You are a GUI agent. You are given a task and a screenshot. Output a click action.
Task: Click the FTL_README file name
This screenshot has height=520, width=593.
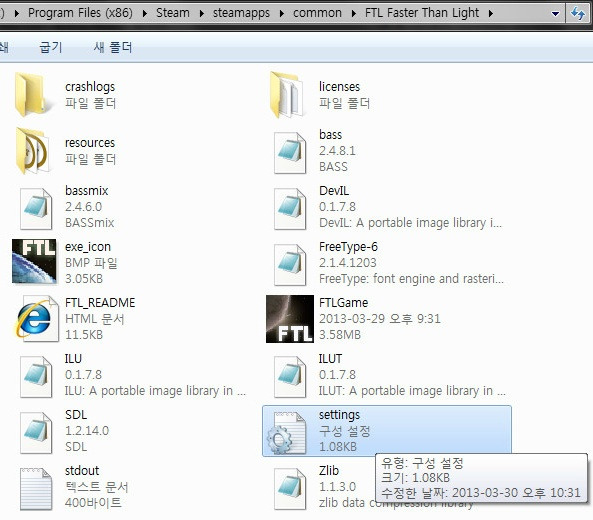[100, 303]
